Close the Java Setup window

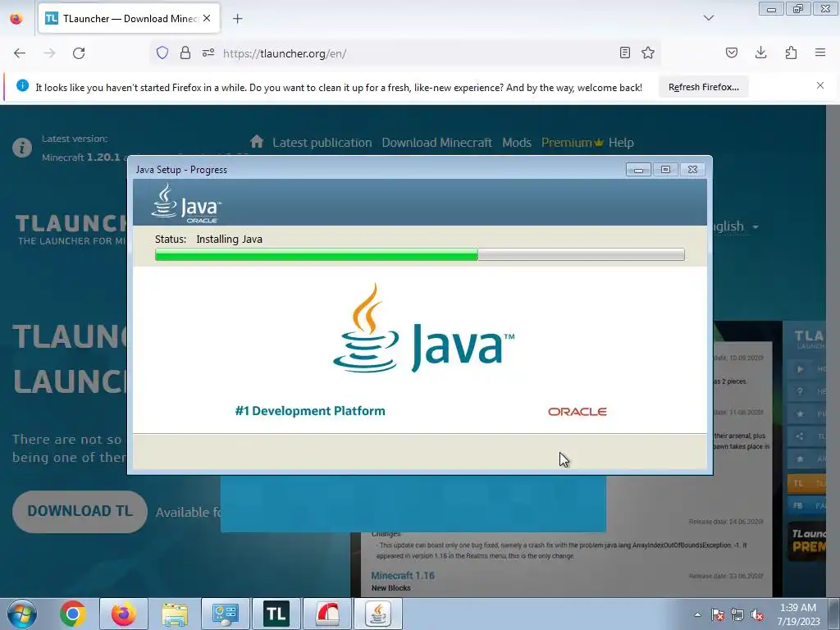[x=692, y=170]
